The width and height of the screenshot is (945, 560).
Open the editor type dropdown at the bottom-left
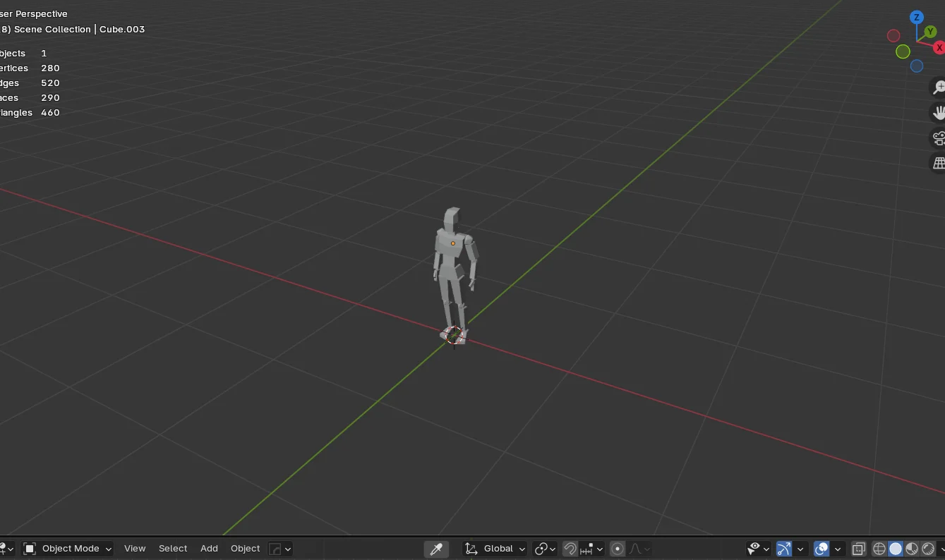pyautogui.click(x=6, y=549)
